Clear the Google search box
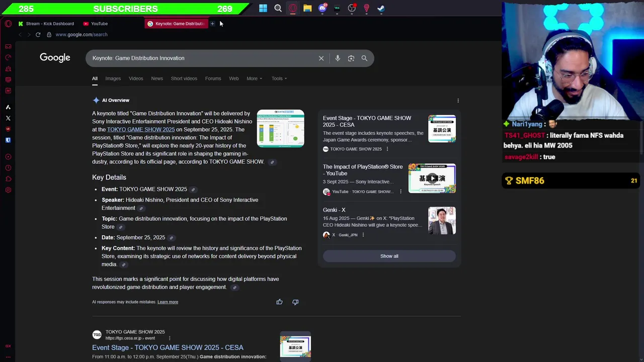644x362 pixels. tap(321, 58)
